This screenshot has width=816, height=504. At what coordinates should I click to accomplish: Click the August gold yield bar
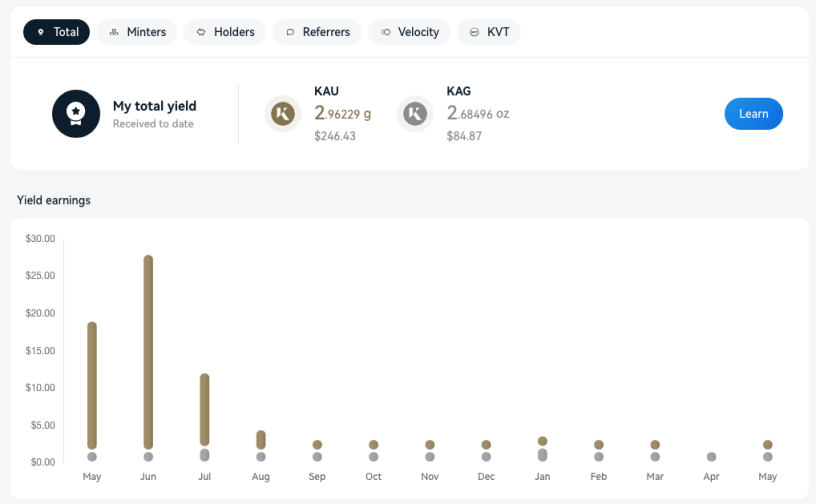[x=261, y=440]
